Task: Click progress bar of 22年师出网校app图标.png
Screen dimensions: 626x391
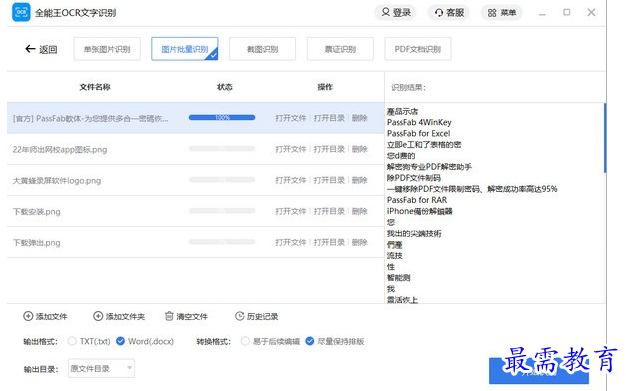Action: [222, 149]
